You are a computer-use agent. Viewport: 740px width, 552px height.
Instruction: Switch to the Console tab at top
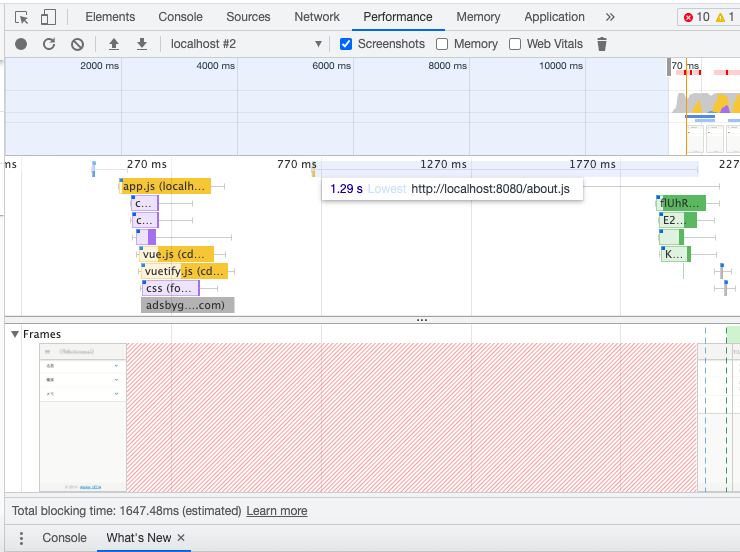[x=180, y=17]
